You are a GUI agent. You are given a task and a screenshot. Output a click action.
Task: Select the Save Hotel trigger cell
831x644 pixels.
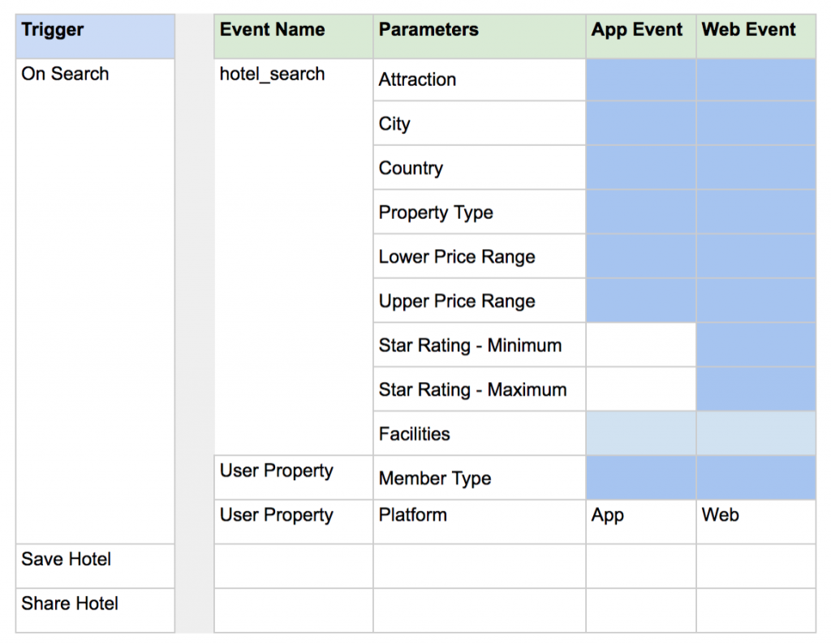click(x=95, y=566)
